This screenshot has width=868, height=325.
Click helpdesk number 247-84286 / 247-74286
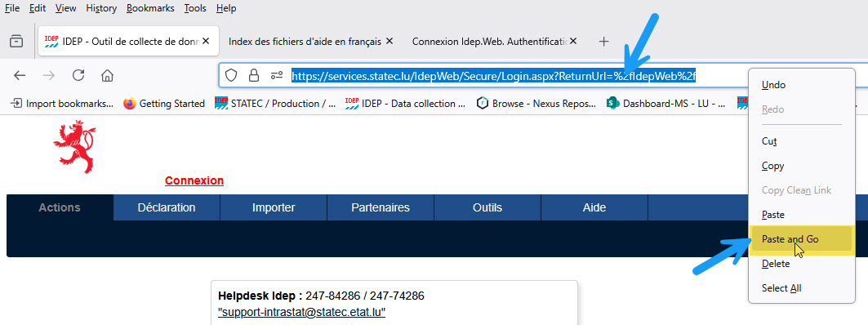tap(365, 296)
